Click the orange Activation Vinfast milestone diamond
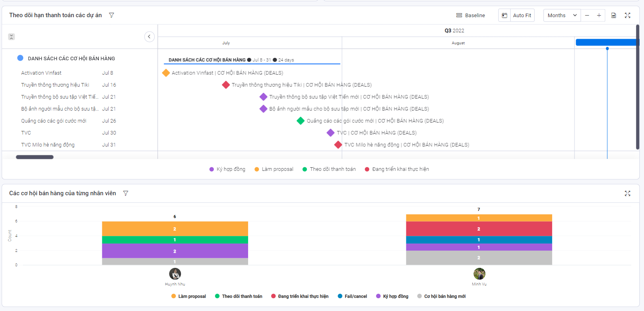The width and height of the screenshot is (644, 311). [x=166, y=73]
